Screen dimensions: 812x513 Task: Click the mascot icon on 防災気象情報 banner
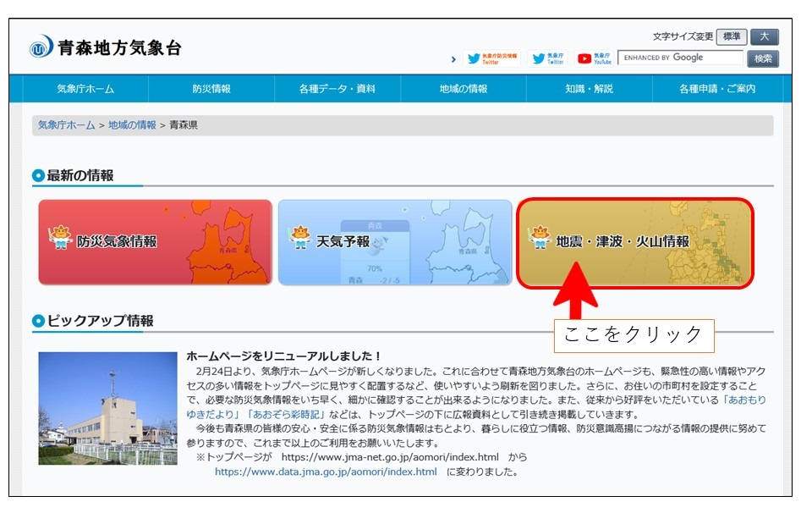(60, 238)
